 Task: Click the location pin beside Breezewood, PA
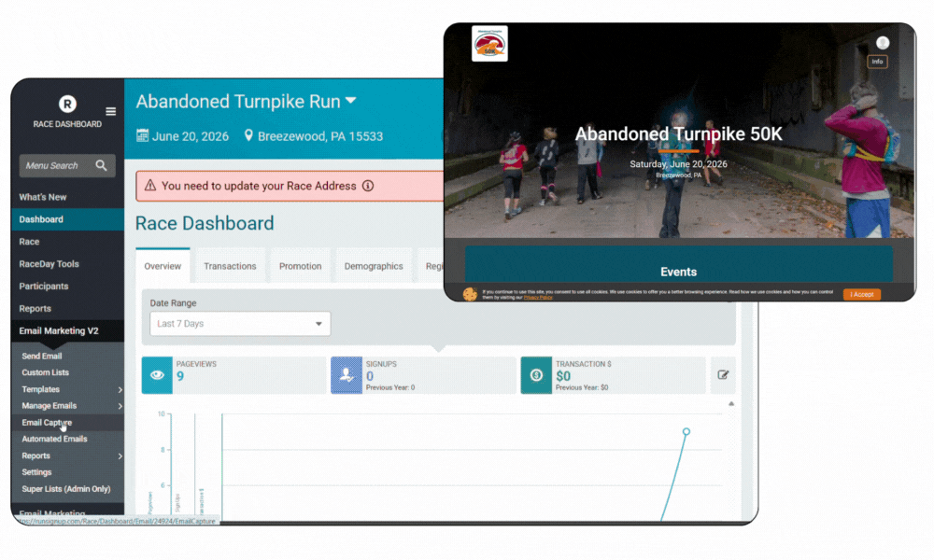pyautogui.click(x=248, y=135)
